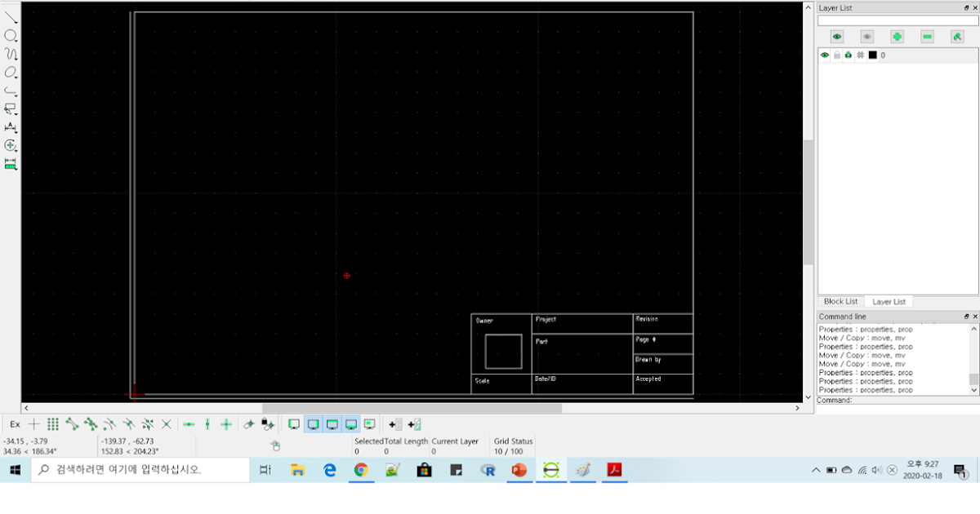The height and width of the screenshot is (514, 980).
Task: Click the first green monitor dock-area icon
Action: click(294, 424)
